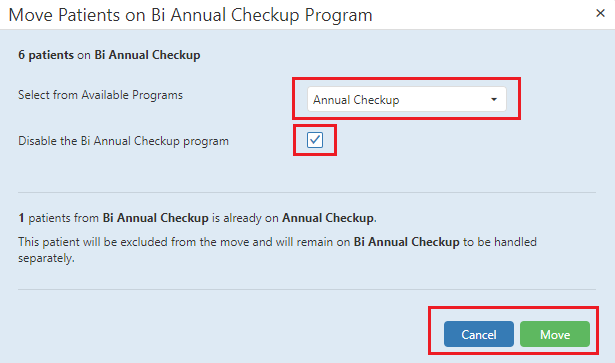Click the Move button
Viewport: 615px width, 363px height.
[555, 334]
